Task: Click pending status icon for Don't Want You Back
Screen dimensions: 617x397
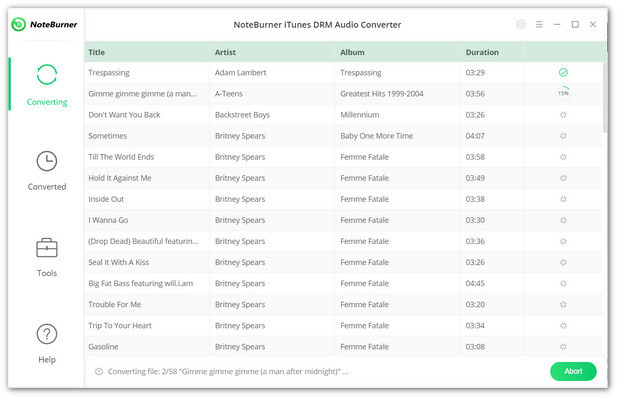Action: click(563, 114)
